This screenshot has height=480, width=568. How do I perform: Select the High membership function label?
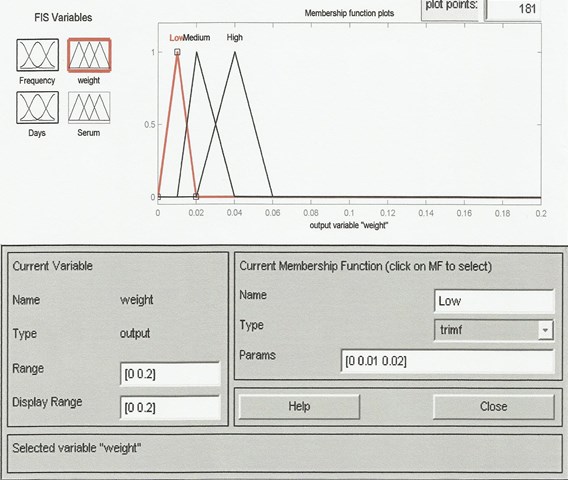pyautogui.click(x=235, y=37)
